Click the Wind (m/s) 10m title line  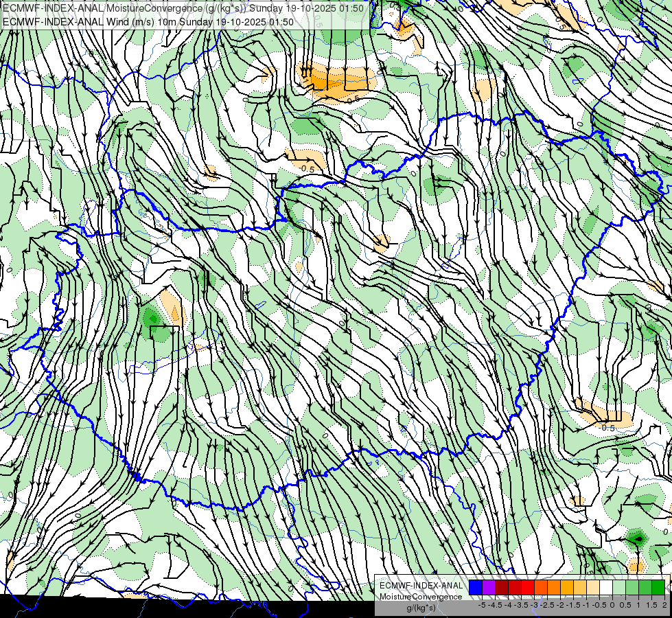point(148,22)
